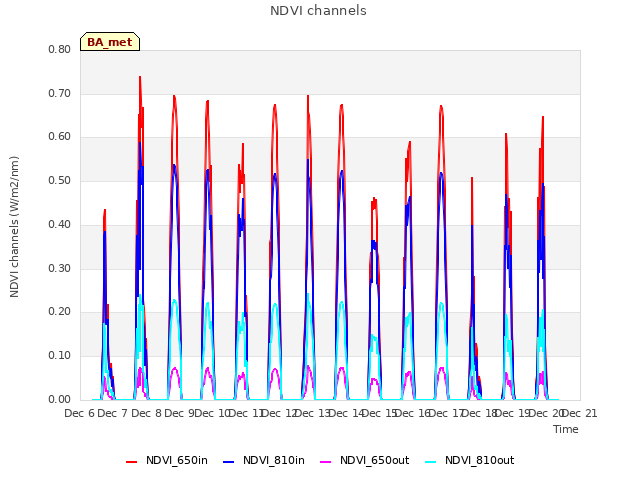Click the Dec 7 x-axis tick label
The image size is (640, 480).
[x=112, y=413]
